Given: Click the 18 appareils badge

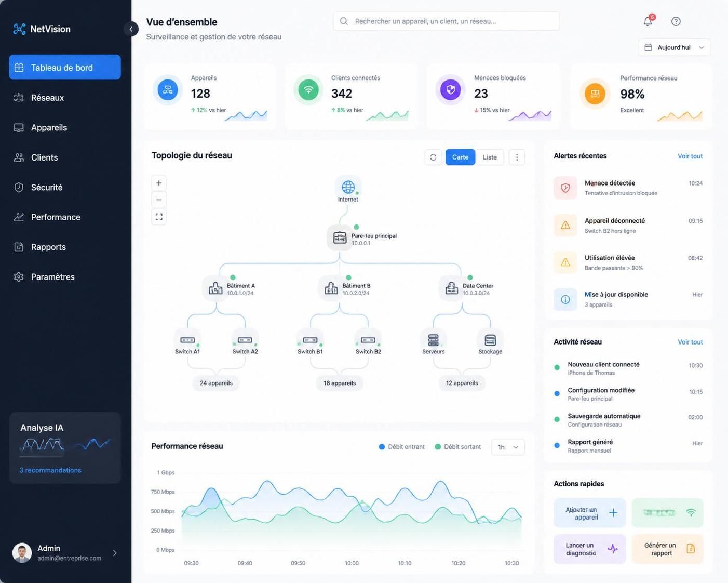Looking at the screenshot, I should click(x=340, y=383).
